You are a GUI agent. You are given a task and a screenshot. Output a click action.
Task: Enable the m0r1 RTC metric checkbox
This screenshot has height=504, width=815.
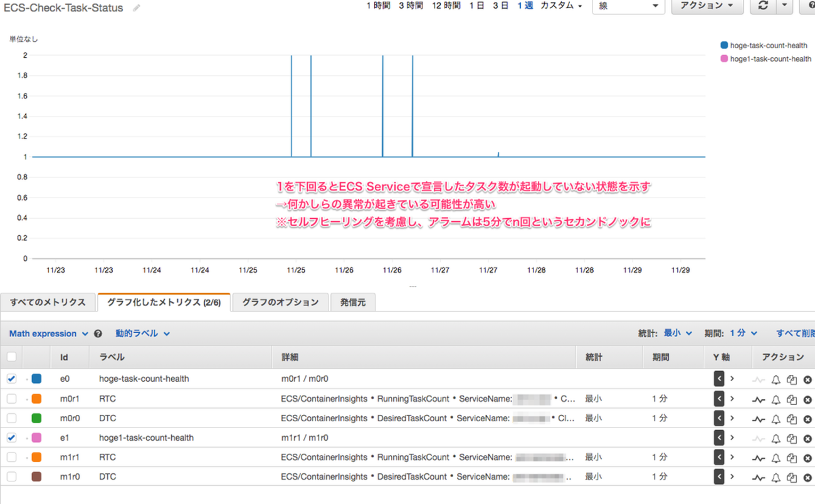tap(11, 399)
